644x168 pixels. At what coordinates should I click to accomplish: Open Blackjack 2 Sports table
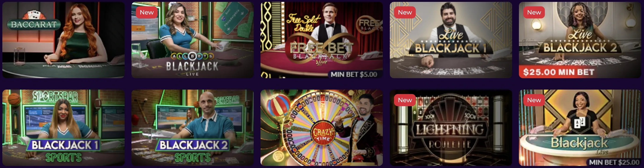[x=192, y=128]
